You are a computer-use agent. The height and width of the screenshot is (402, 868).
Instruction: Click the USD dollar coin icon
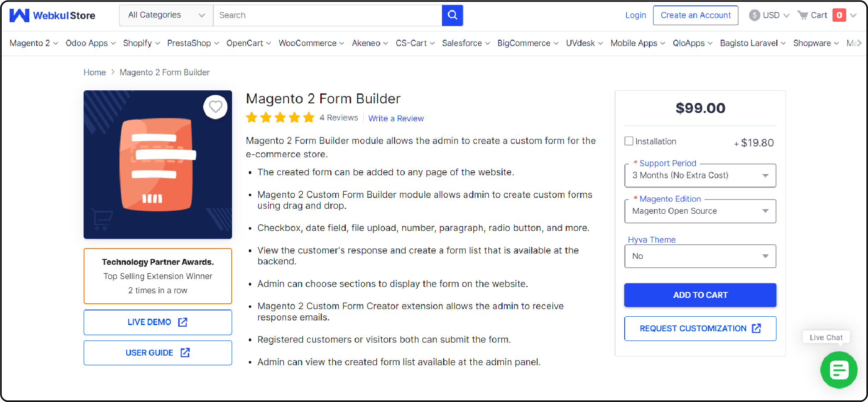754,15
